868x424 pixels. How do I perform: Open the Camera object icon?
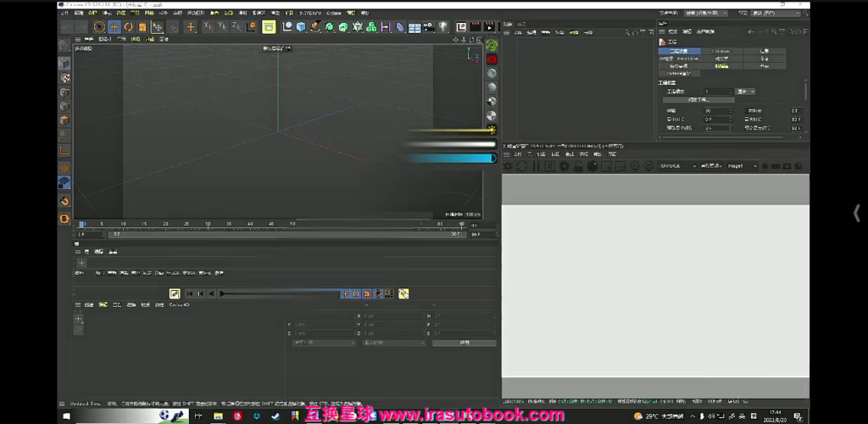428,26
